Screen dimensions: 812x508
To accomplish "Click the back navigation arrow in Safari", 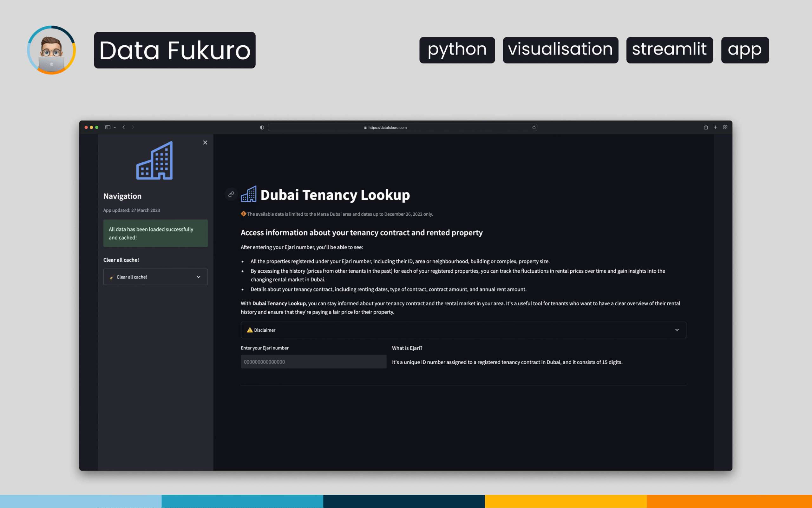I will point(124,127).
